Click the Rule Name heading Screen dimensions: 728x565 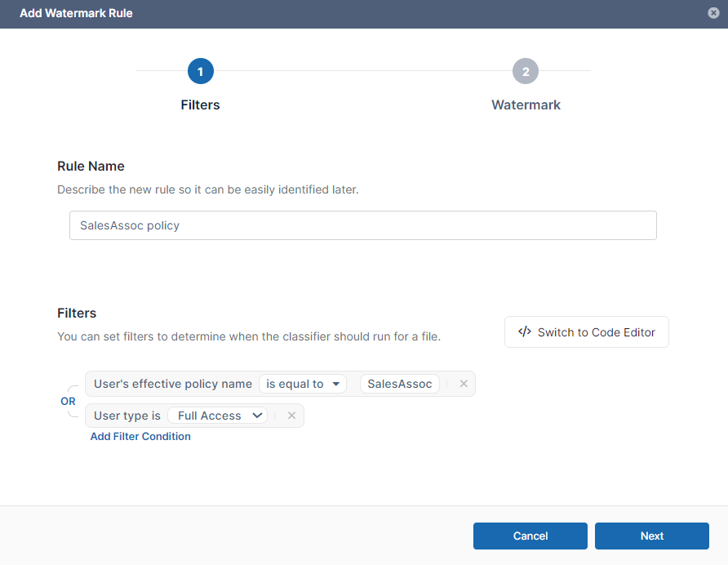pyautogui.click(x=91, y=166)
